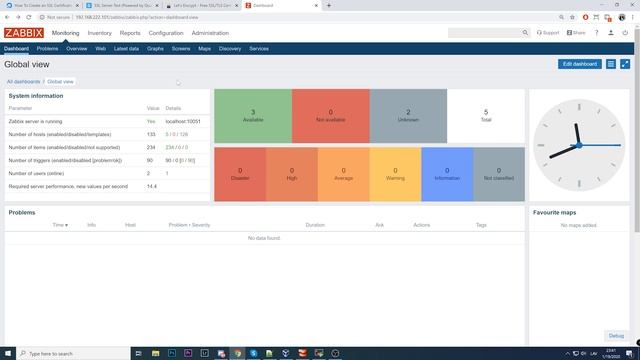Toggle fullscreen kiosk mode icon
This screenshot has height=360, width=640.
pyautogui.click(x=625, y=64)
